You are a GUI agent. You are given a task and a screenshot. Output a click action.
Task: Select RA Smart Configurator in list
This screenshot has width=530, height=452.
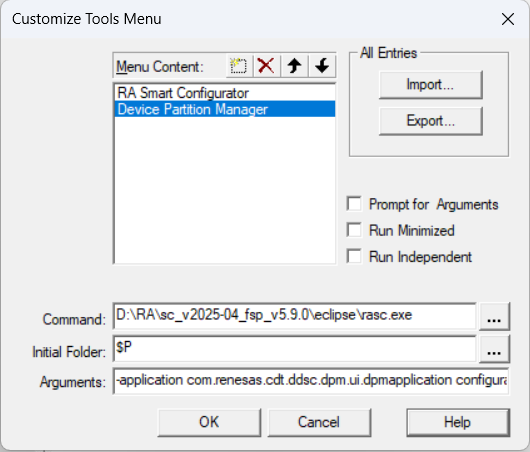pos(225,93)
